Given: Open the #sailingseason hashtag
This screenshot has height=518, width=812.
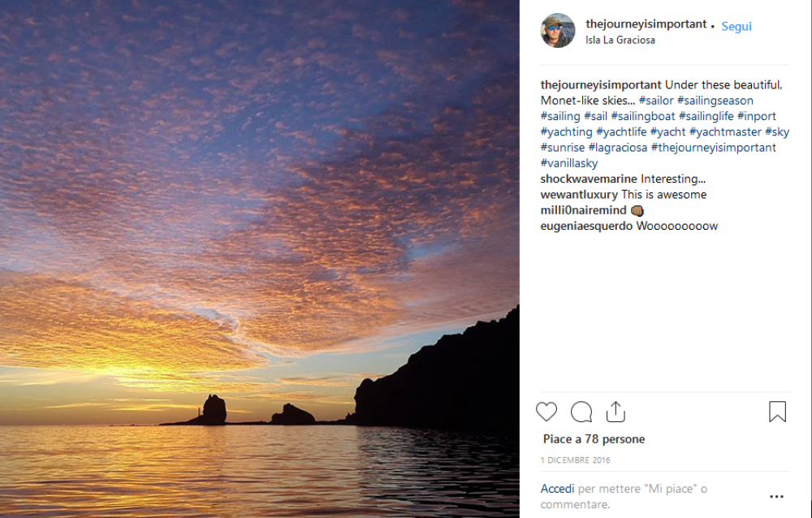Looking at the screenshot, I should coord(715,101).
